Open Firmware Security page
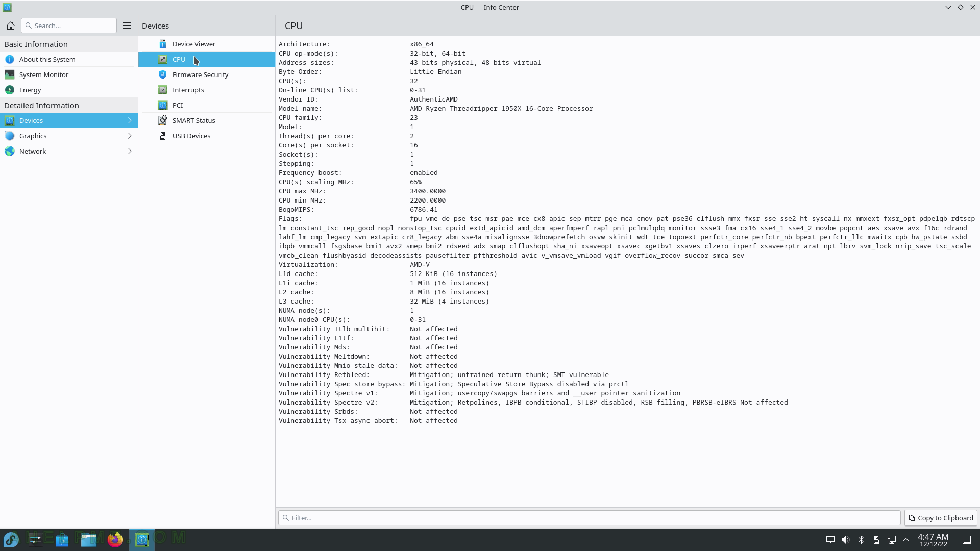Screen dimensions: 980x551 coord(207,74)
